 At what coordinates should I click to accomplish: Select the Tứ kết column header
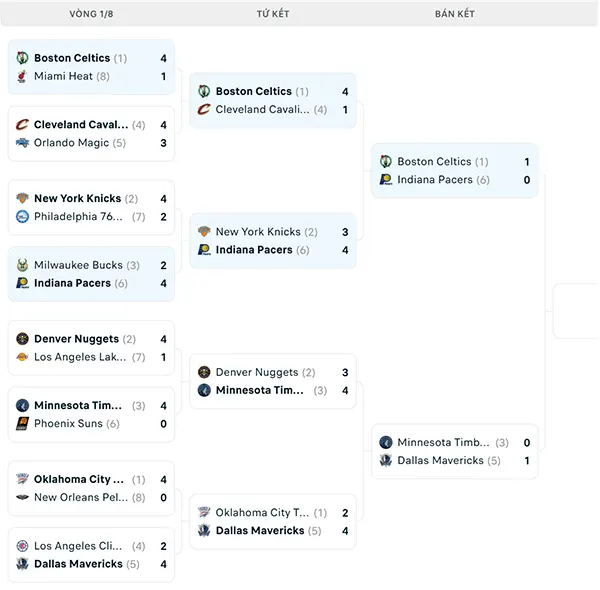(x=273, y=14)
